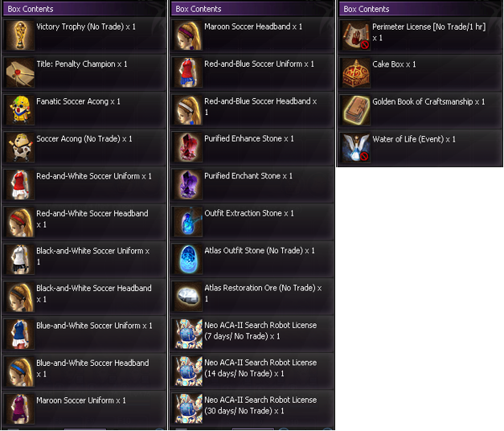504x431 pixels.
Task: Select the Atlas Outfit Stone blue egg icon
Action: tap(188, 259)
